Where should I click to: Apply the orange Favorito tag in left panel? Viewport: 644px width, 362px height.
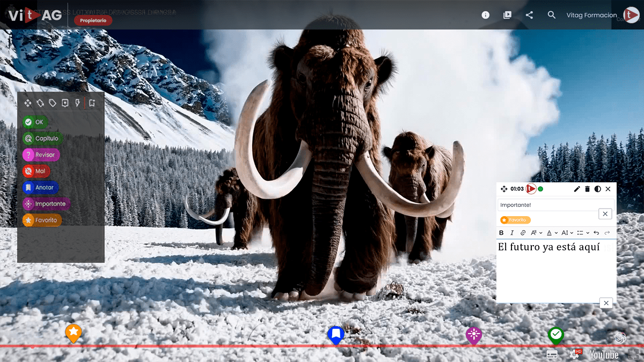42,220
